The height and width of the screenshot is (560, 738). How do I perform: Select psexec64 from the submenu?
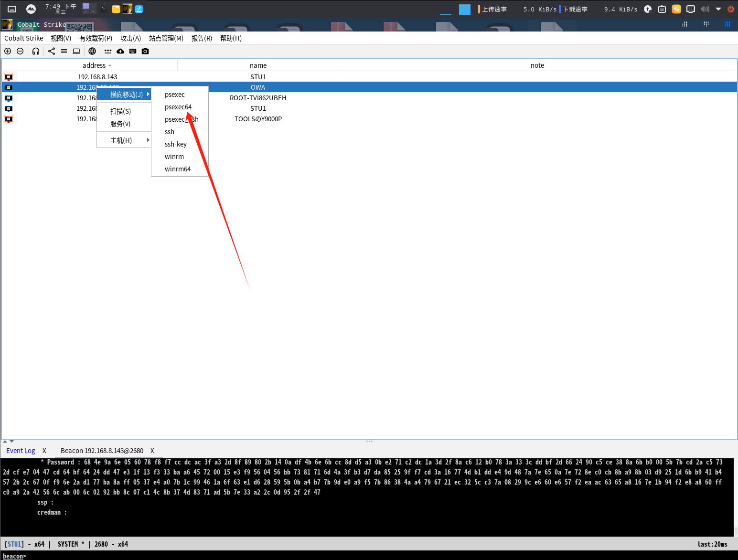click(180, 107)
